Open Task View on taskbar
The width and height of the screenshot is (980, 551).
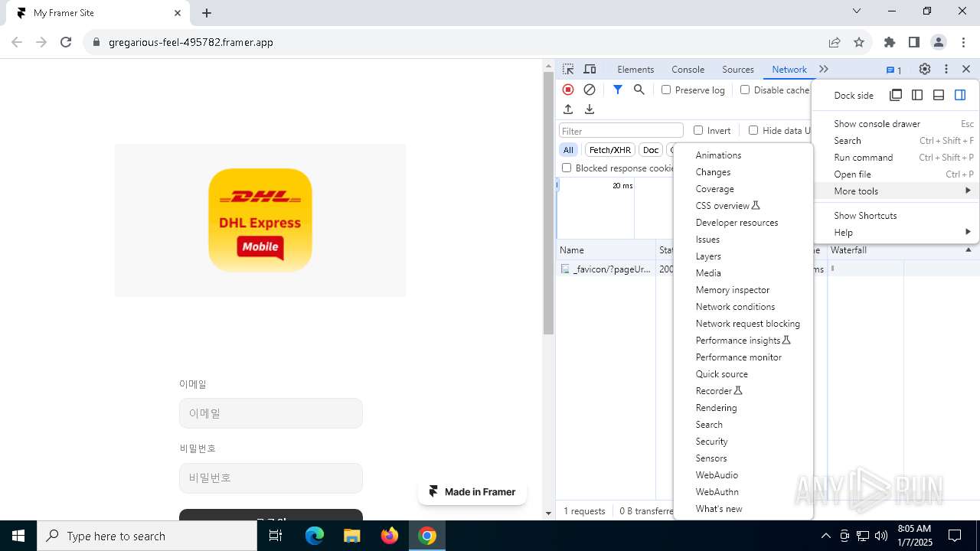(276, 536)
